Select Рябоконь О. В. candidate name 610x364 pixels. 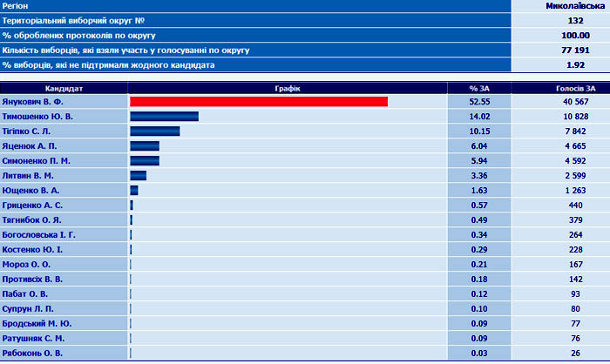31,353
